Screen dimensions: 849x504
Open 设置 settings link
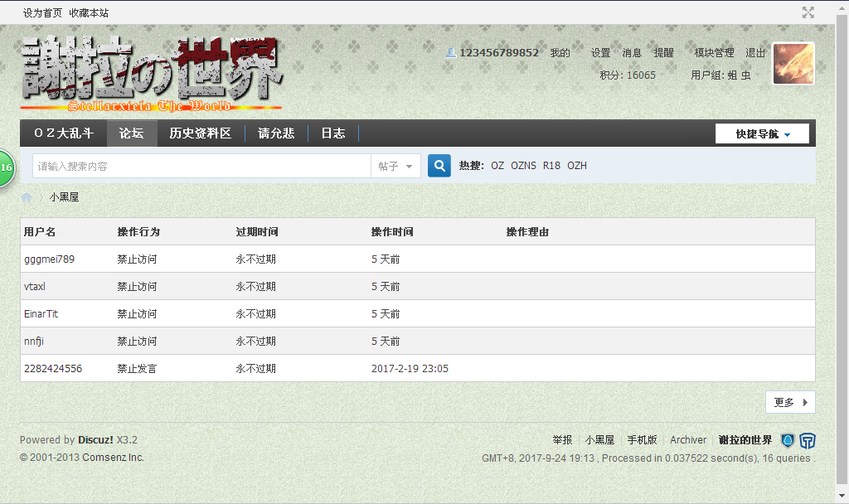pos(600,52)
